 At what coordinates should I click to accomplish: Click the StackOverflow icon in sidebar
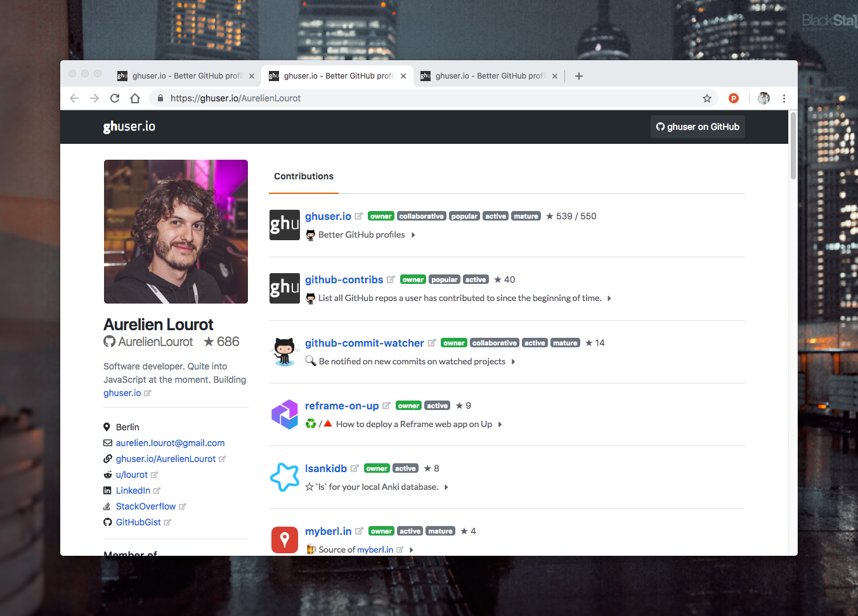coord(107,506)
